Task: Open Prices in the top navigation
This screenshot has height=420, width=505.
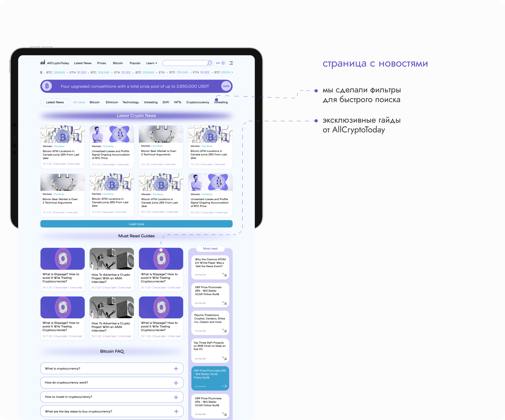Action: 101,63
